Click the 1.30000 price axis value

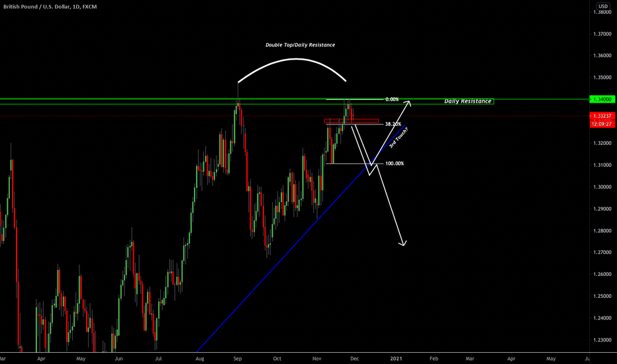pyautogui.click(x=602, y=187)
